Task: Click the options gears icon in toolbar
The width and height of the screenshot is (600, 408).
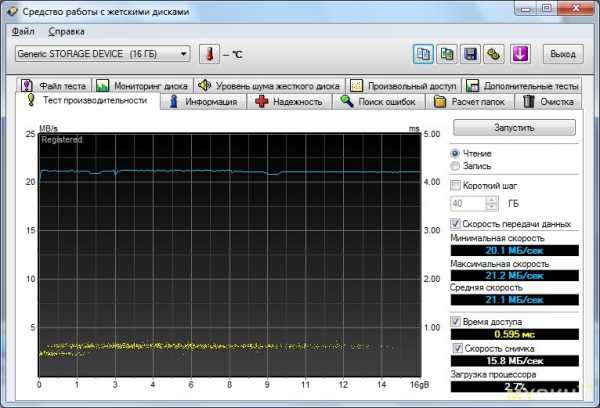Action: [x=495, y=54]
